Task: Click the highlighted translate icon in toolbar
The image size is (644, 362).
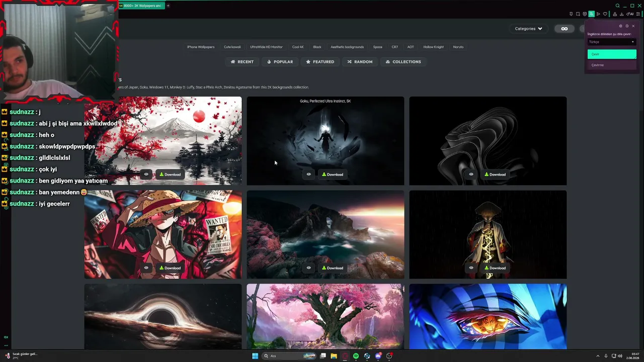Action: click(x=591, y=14)
